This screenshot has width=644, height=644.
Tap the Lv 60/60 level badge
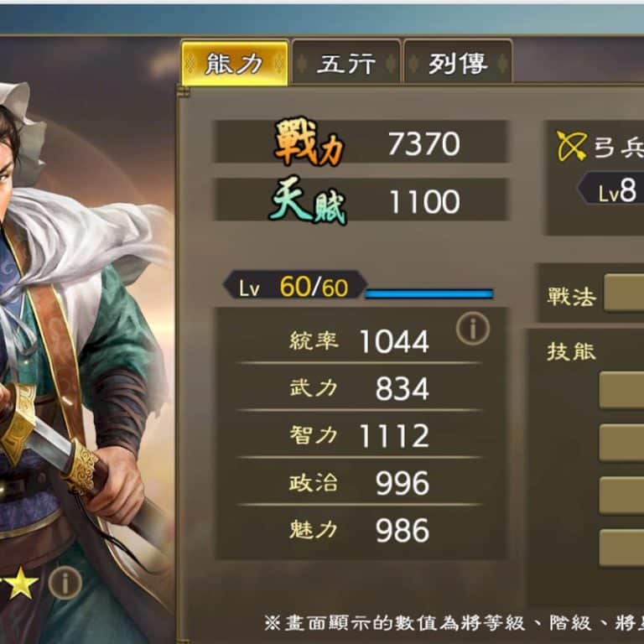pos(294,285)
